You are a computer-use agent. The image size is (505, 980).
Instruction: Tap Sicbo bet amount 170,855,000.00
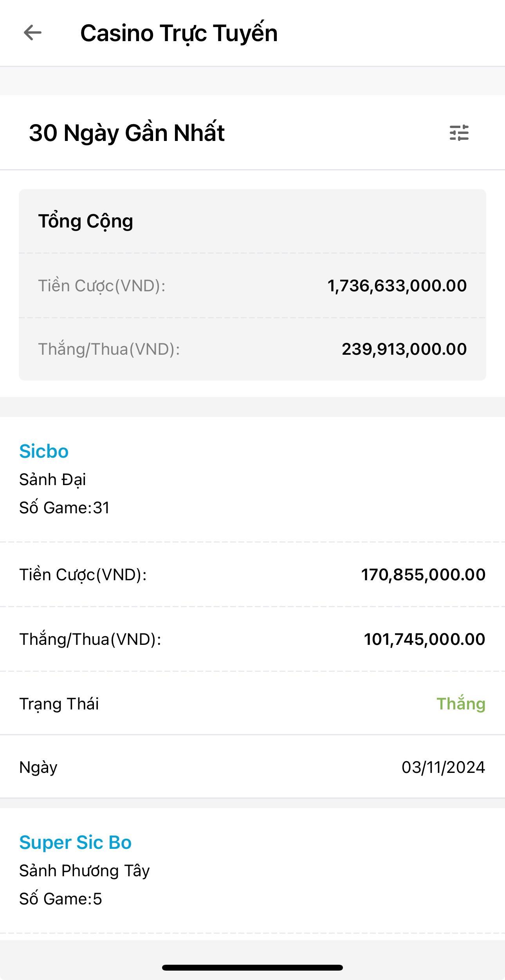[423, 575]
